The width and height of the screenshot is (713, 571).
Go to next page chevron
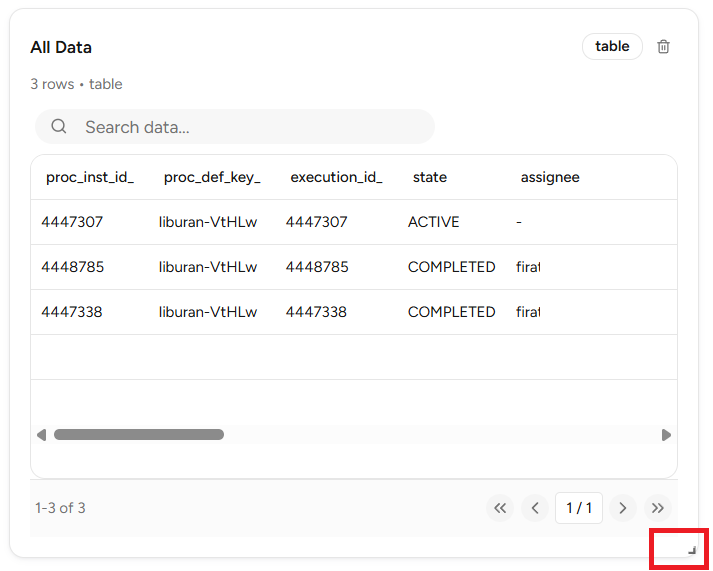[623, 508]
